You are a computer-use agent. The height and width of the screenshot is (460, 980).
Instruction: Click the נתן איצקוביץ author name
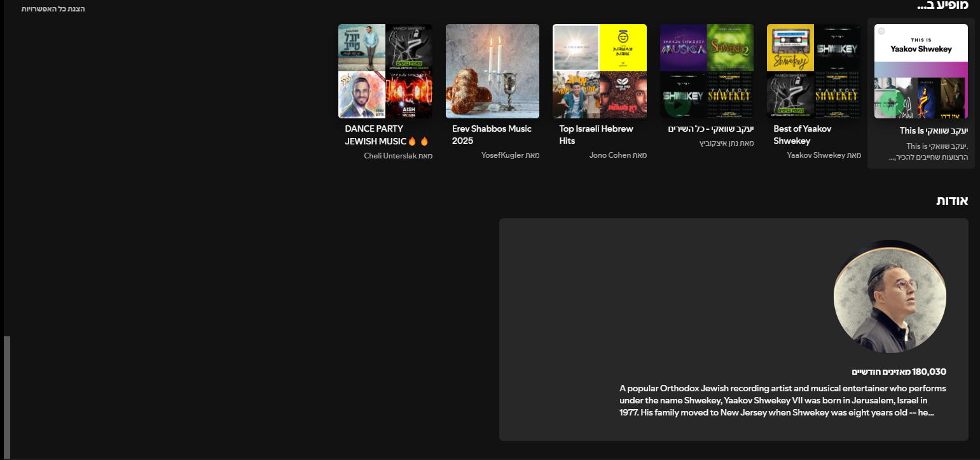pos(719,144)
